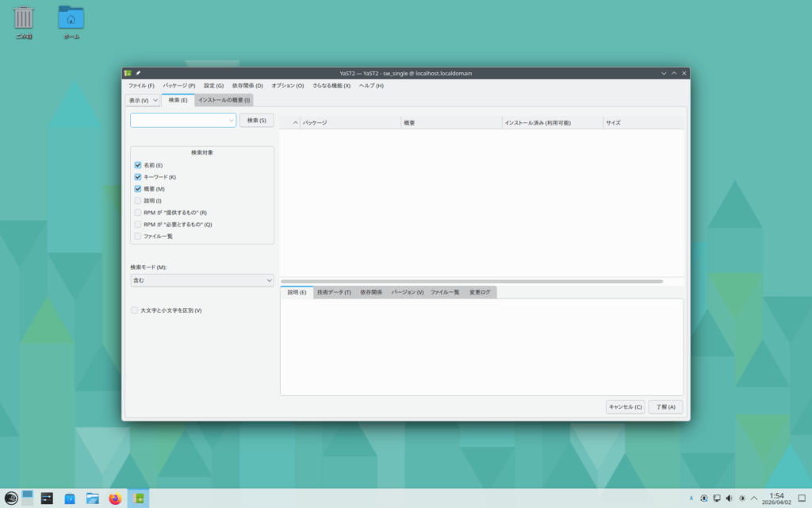Open the 表示 (V) view dropdown
This screenshot has width=812, height=508.
144,101
